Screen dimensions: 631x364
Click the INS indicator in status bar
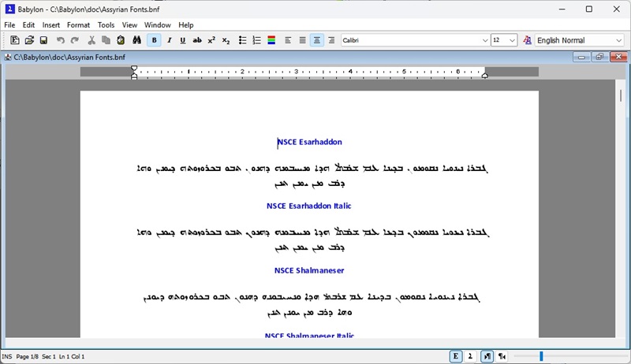(x=7, y=356)
